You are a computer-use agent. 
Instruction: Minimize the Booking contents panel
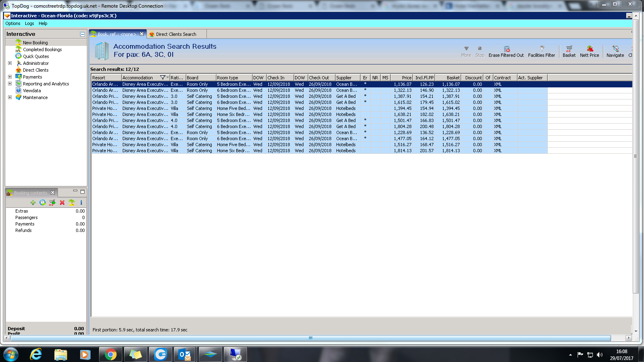75,191
